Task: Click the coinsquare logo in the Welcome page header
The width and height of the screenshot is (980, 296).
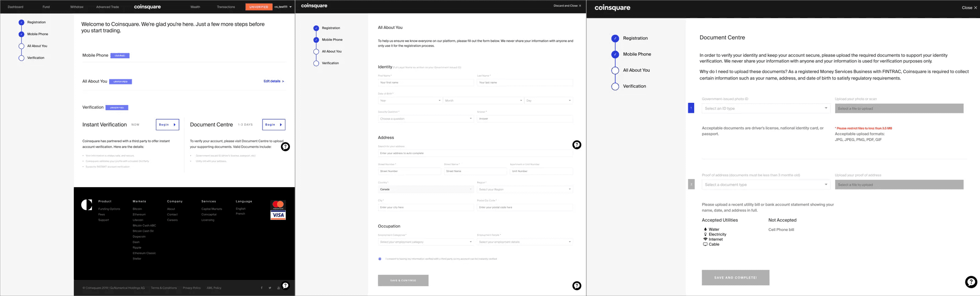Action: pos(147,7)
